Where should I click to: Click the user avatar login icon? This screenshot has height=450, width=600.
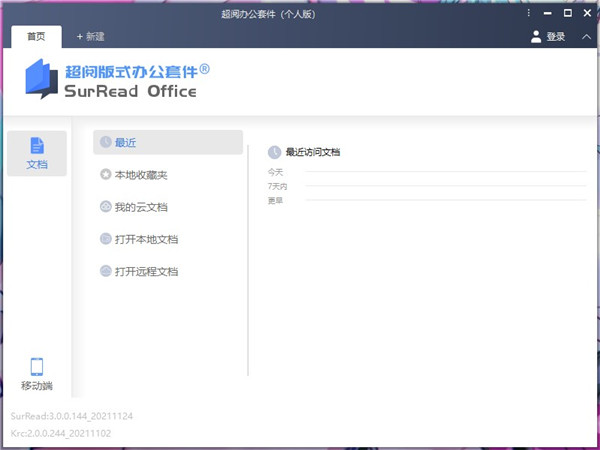[x=536, y=37]
